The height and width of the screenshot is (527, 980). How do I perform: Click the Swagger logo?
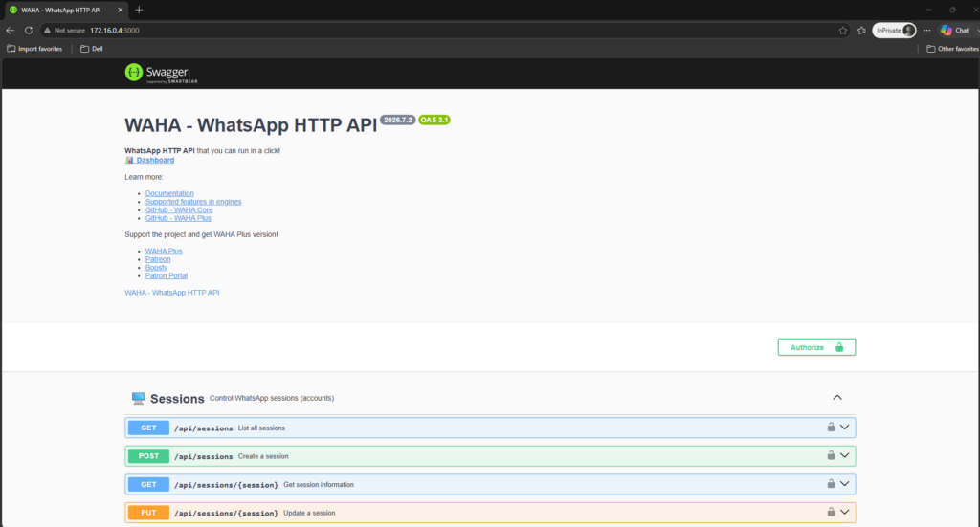pyautogui.click(x=161, y=73)
